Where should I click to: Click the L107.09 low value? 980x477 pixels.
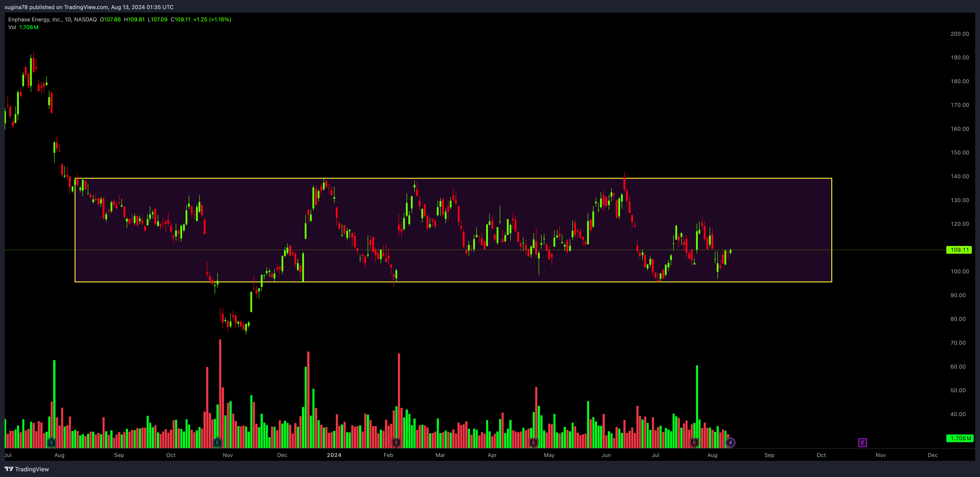point(158,19)
